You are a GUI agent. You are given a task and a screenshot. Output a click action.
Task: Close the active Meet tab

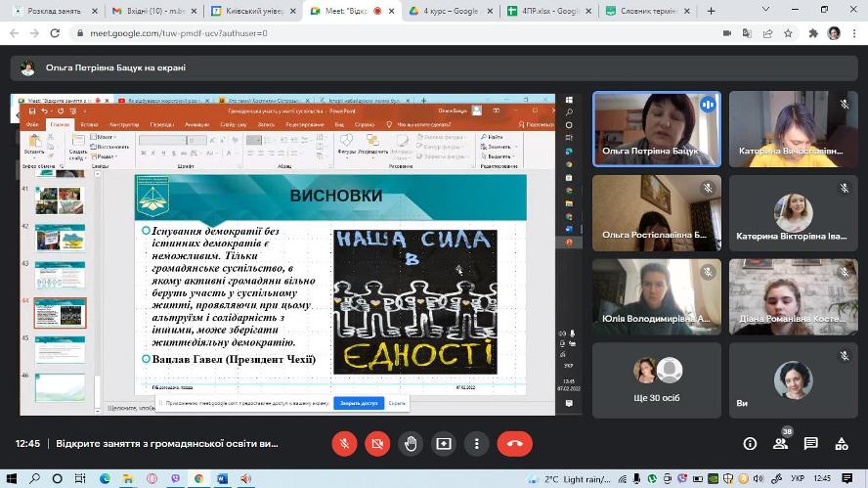coord(391,11)
